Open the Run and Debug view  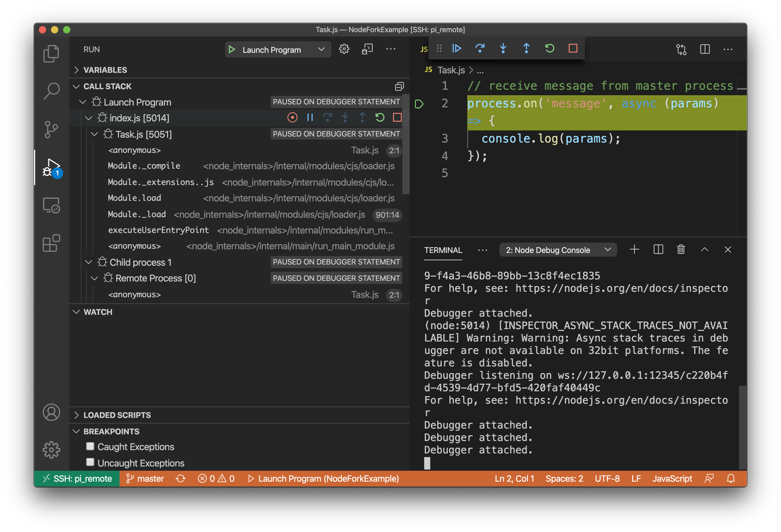[x=52, y=168]
